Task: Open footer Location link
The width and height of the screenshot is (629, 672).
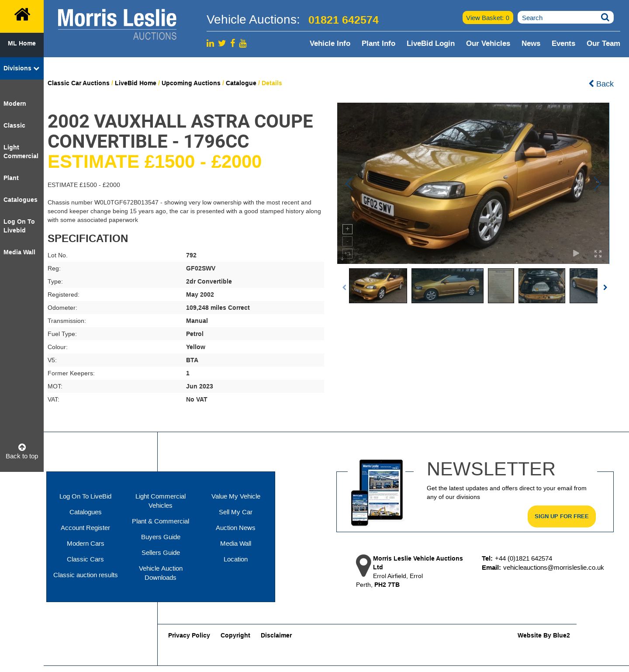Action: point(236,559)
